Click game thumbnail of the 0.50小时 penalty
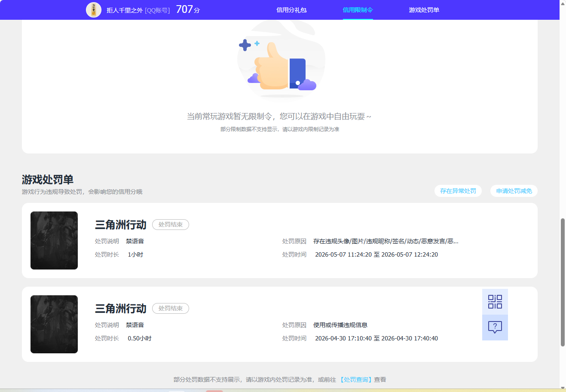Screen dimensions: 566x392 [54, 324]
